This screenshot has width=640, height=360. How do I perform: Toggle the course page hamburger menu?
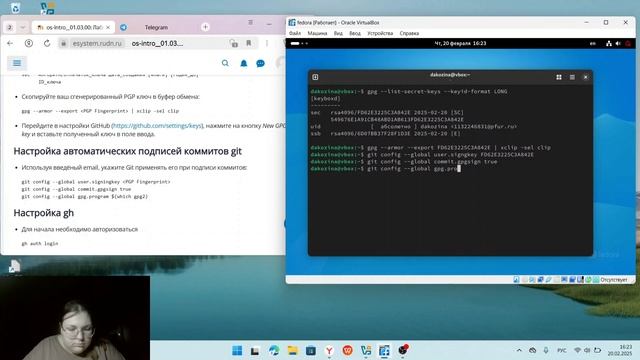tap(17, 63)
